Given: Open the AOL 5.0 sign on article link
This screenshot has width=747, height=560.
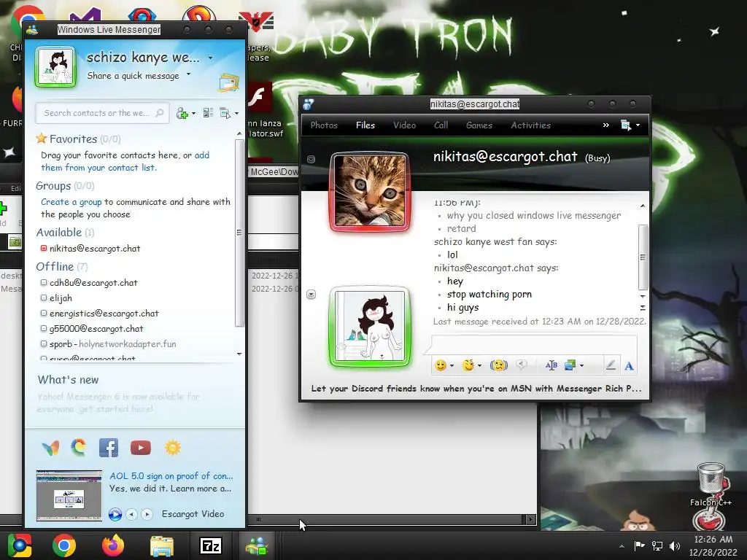Looking at the screenshot, I should pyautogui.click(x=171, y=475).
